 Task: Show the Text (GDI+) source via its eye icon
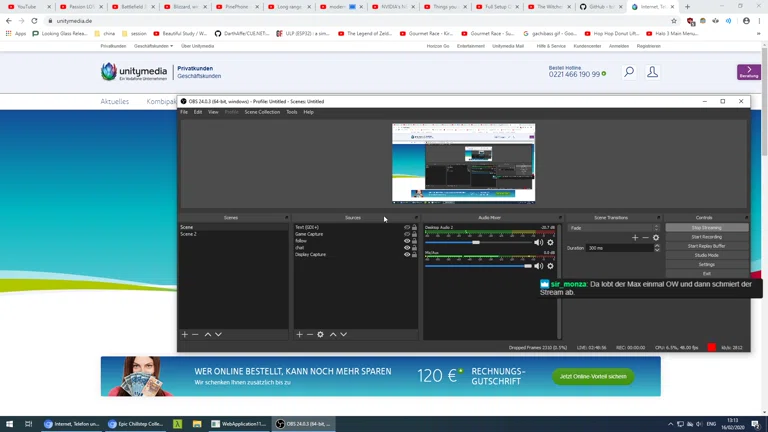407,227
